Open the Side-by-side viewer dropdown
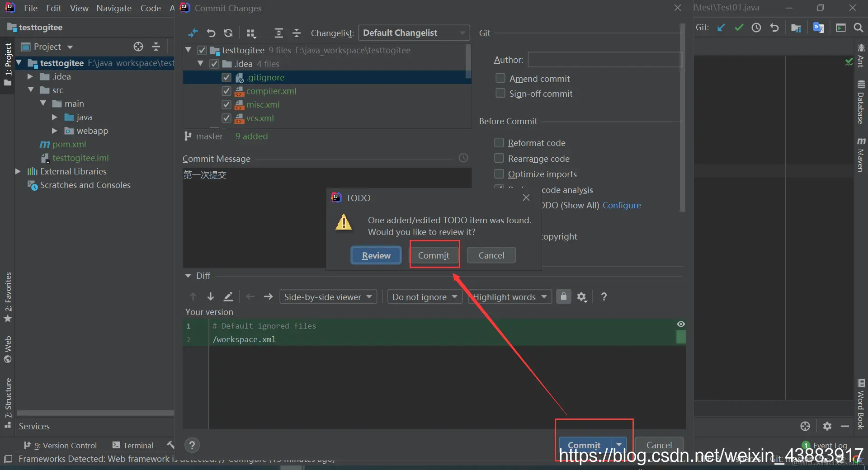868x470 pixels. tap(328, 297)
